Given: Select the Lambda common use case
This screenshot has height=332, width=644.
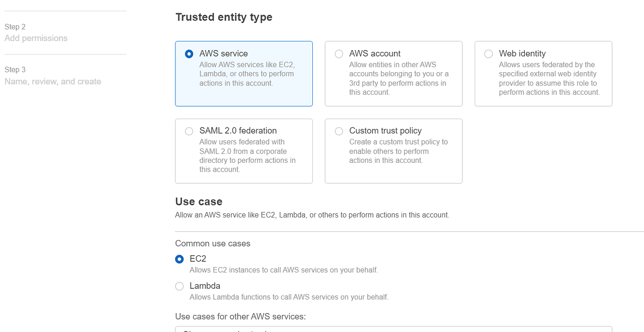Looking at the screenshot, I should (179, 286).
